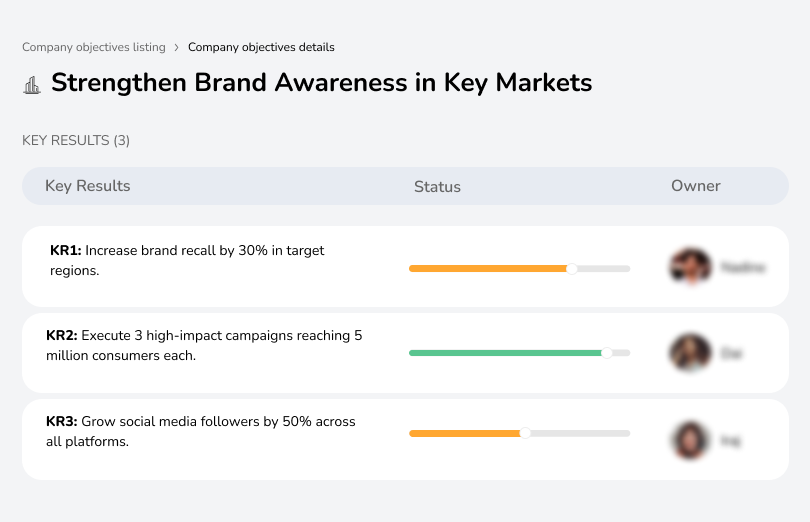This screenshot has height=522, width=810.
Task: Click the orange KR1 brand recall progress bar
Action: click(x=488, y=268)
